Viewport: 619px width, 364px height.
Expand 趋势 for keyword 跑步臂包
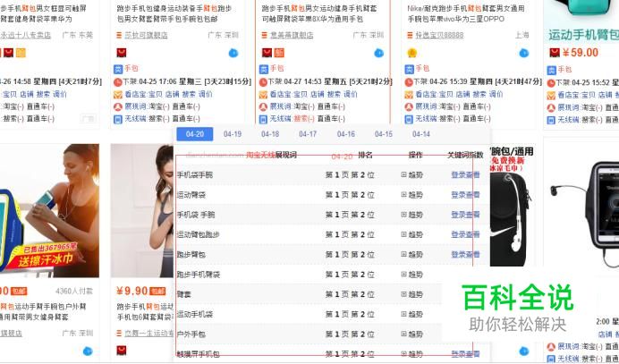pyautogui.click(x=412, y=255)
